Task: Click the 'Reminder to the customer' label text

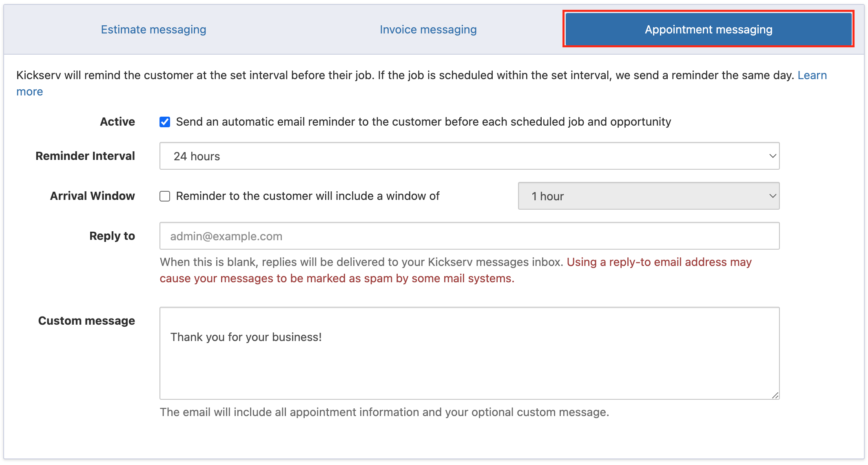Action: tap(308, 196)
